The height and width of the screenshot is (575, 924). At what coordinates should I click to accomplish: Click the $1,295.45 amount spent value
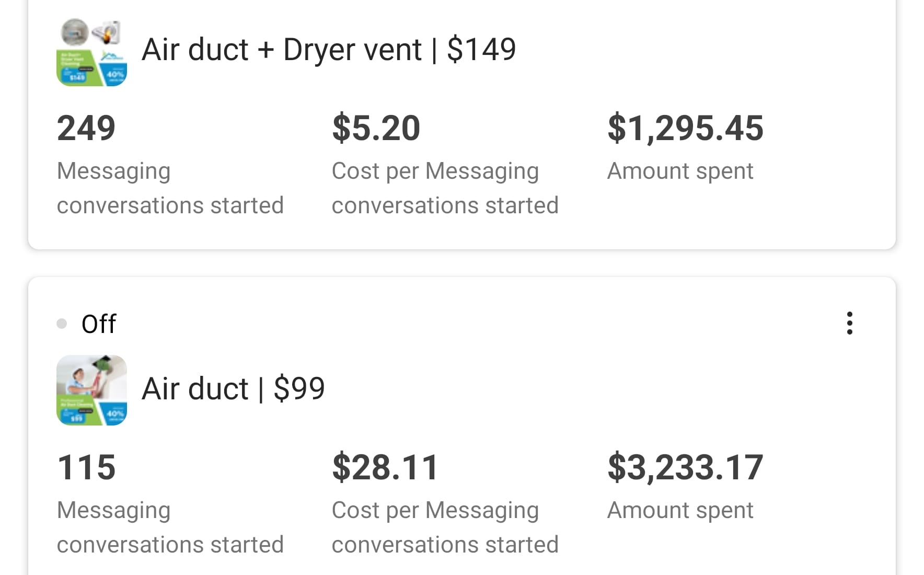tap(685, 128)
